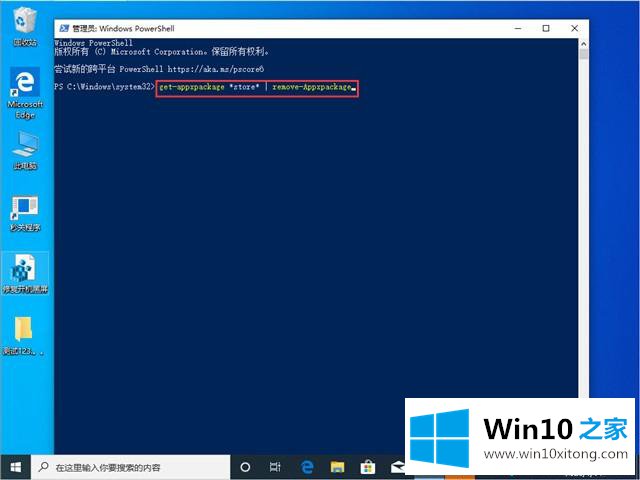Click the Microsoft Corporation copyright line
Viewport: 640px width, 480px height.
click(x=162, y=52)
